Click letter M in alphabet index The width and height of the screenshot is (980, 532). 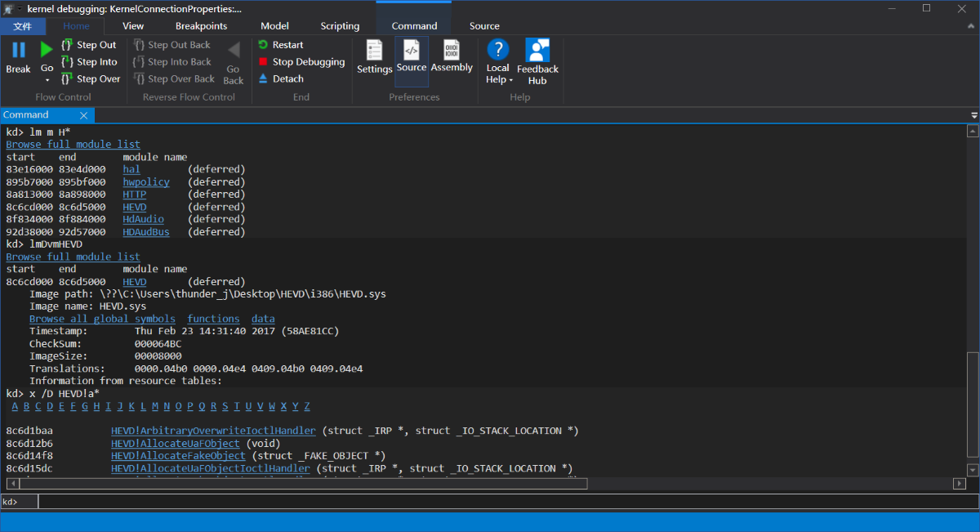pyautogui.click(x=155, y=406)
